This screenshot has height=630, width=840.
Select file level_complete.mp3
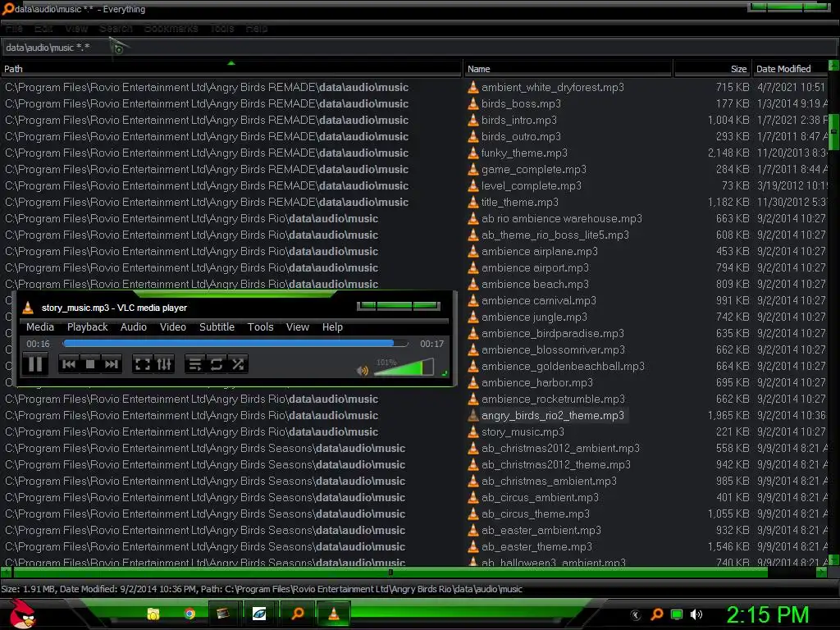coord(531,186)
